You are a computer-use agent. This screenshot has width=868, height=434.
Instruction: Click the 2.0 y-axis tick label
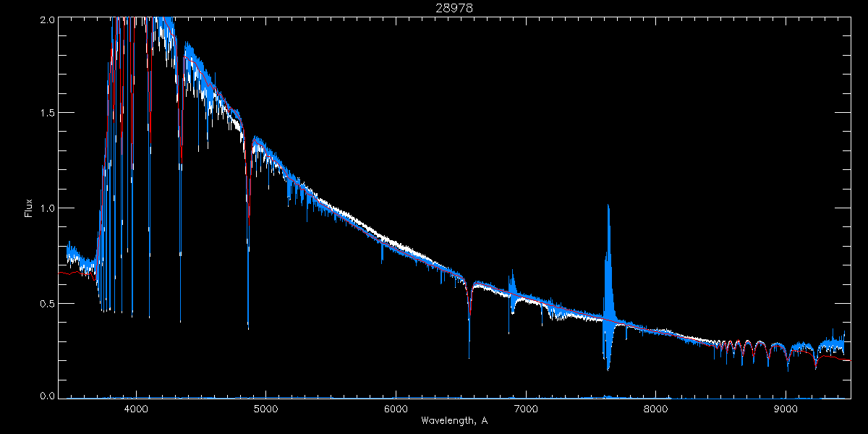point(46,20)
